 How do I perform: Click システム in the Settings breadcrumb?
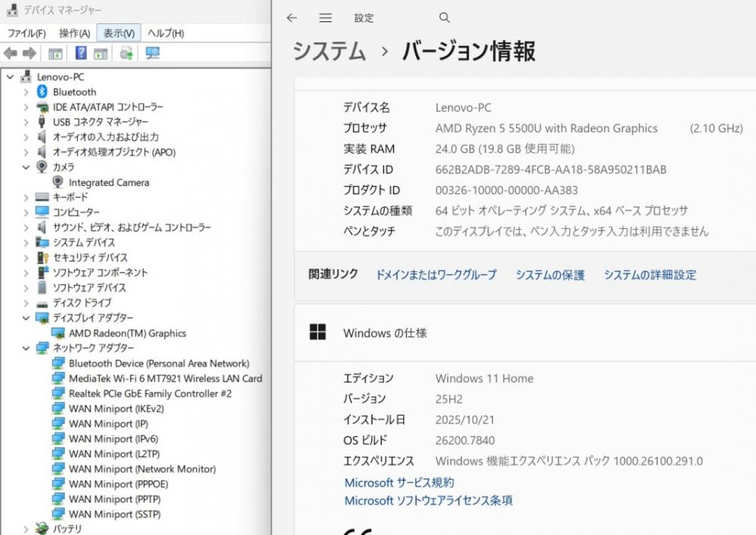pyautogui.click(x=329, y=51)
